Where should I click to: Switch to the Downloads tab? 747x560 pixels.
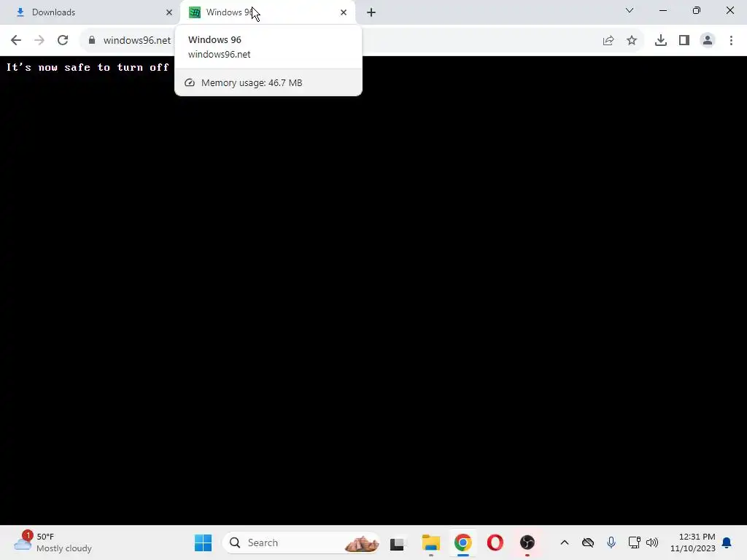pos(90,12)
